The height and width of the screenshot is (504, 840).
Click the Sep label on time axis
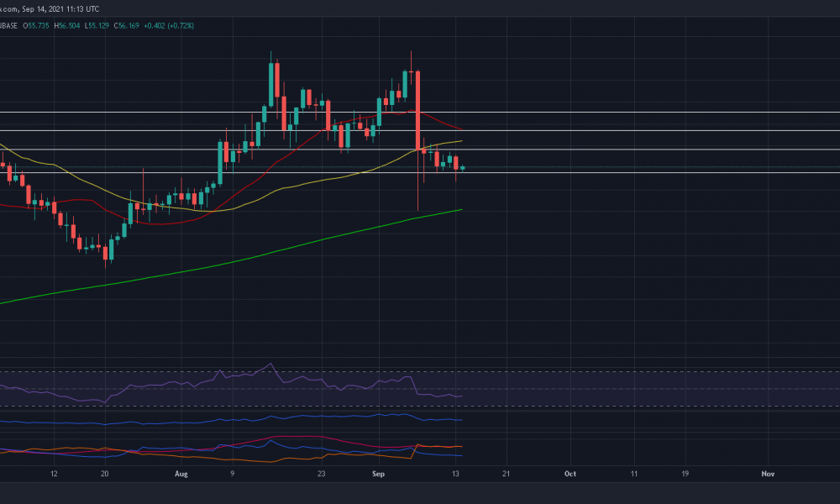pyautogui.click(x=378, y=474)
